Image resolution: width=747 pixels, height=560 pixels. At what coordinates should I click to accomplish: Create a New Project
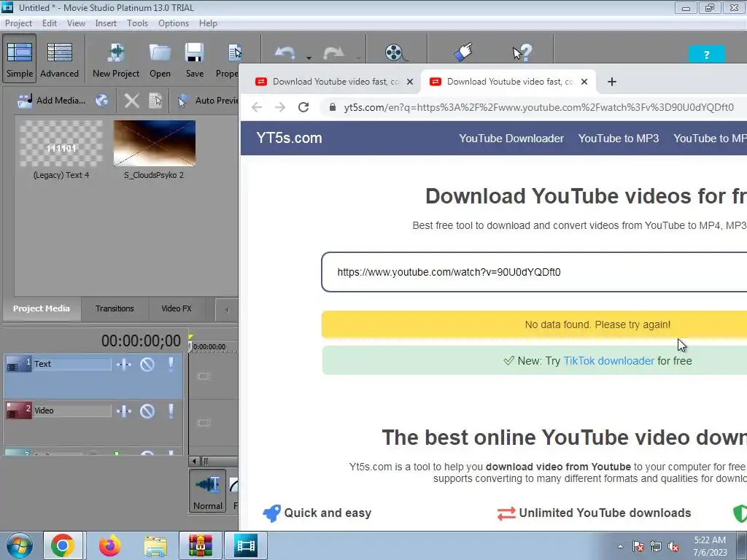coord(116,60)
